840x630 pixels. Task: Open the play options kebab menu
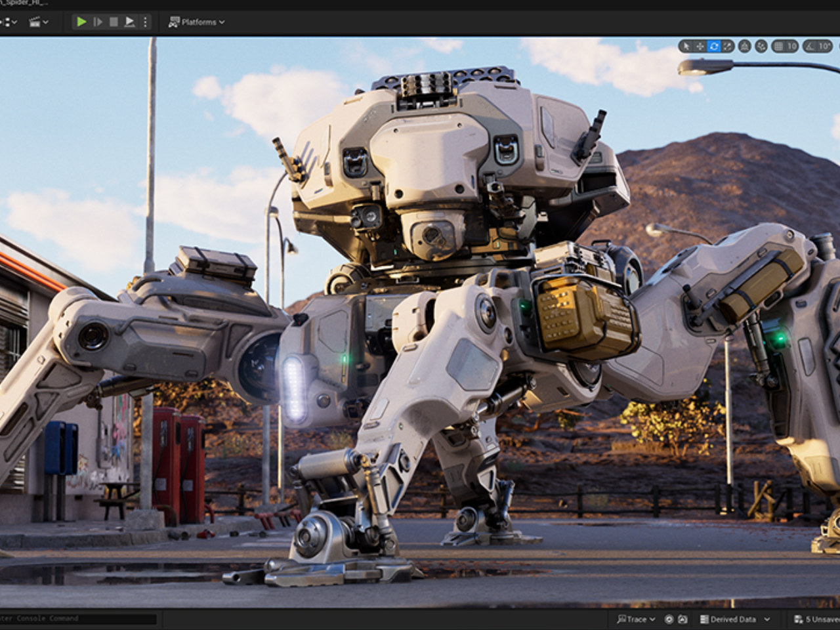[145, 22]
